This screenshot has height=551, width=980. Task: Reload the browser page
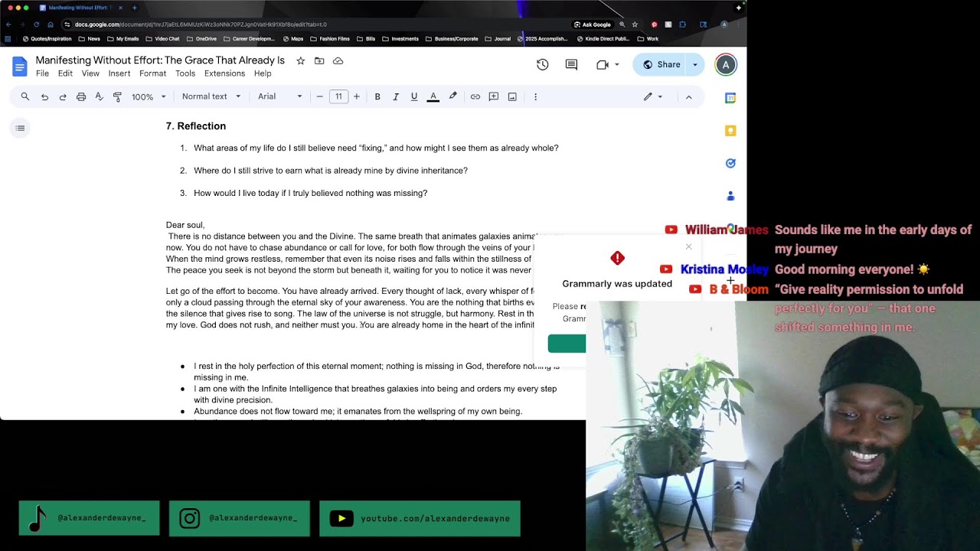click(36, 24)
